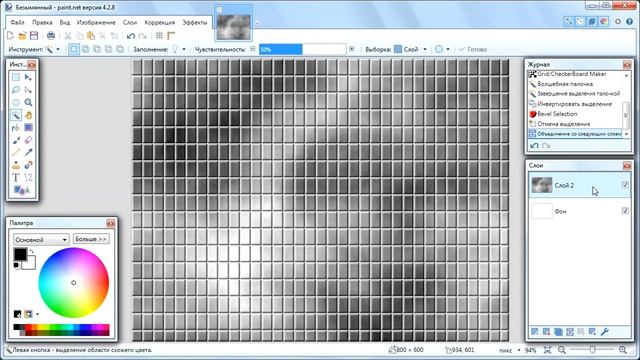This screenshot has width=640, height=360.
Task: Pick the Gradient tool
Action: [28, 128]
